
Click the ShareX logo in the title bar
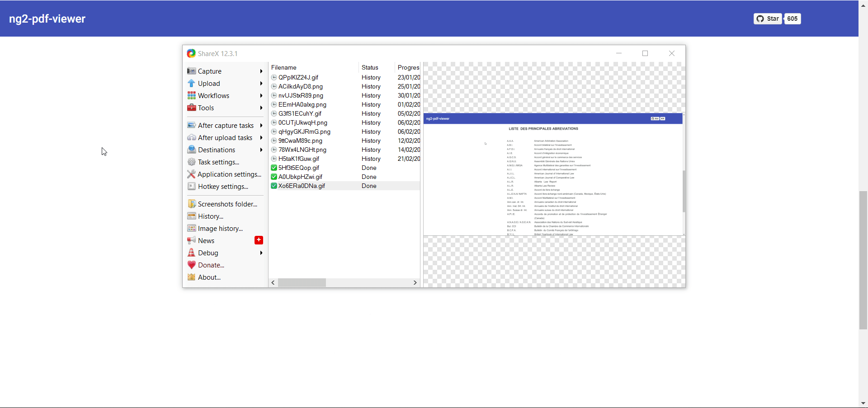point(191,53)
